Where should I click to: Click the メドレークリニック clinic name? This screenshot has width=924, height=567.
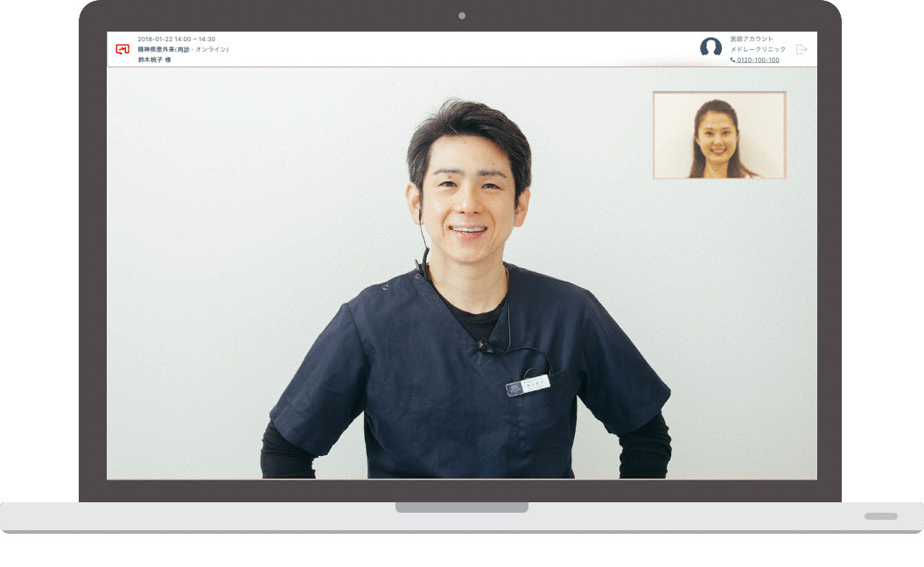[758, 50]
